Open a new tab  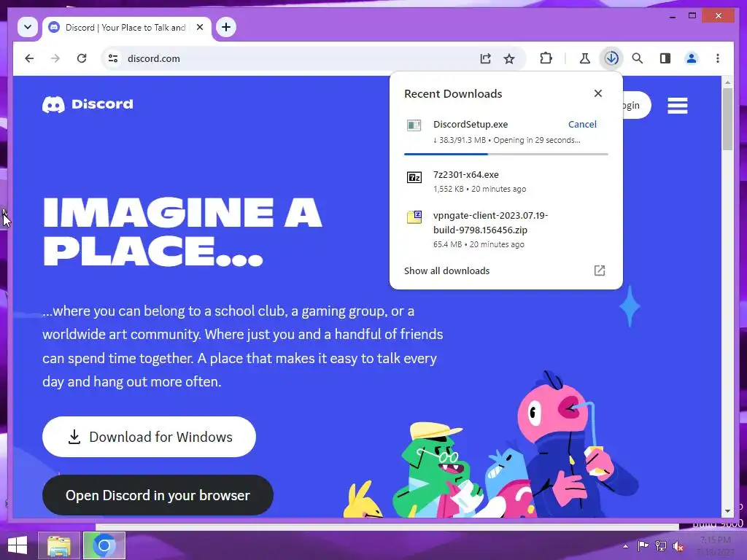226,27
